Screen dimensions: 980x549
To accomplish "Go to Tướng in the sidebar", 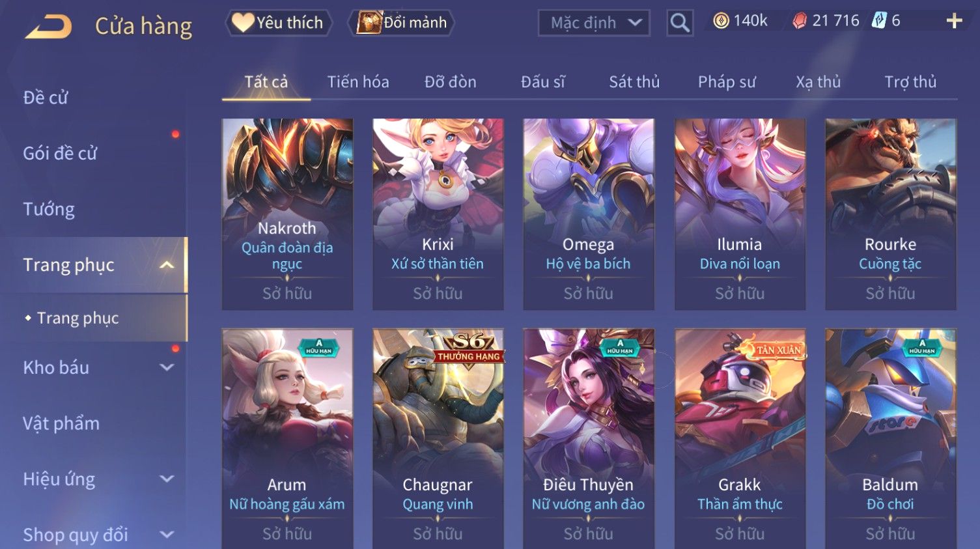I will pos(49,209).
